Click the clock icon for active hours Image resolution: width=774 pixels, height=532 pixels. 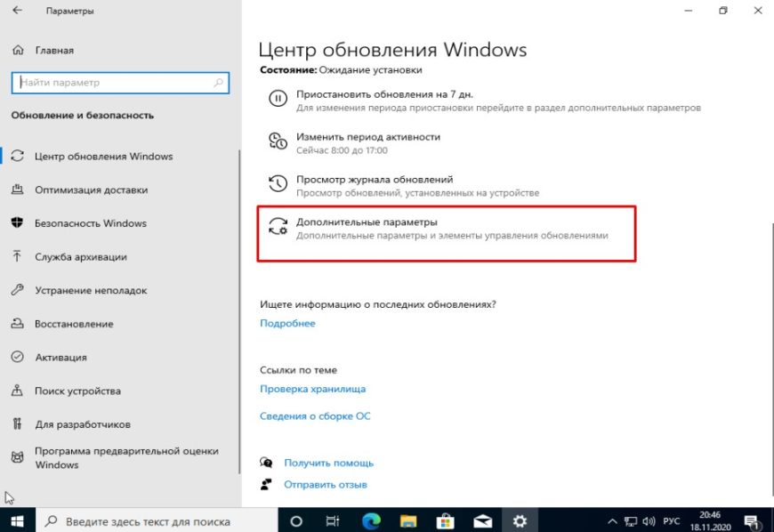click(x=278, y=141)
